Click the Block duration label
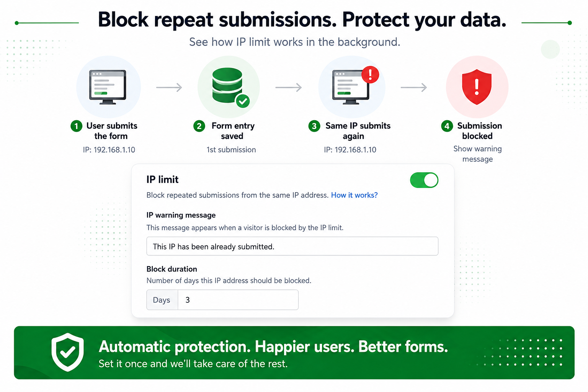This screenshot has width=588, height=392. click(x=171, y=269)
